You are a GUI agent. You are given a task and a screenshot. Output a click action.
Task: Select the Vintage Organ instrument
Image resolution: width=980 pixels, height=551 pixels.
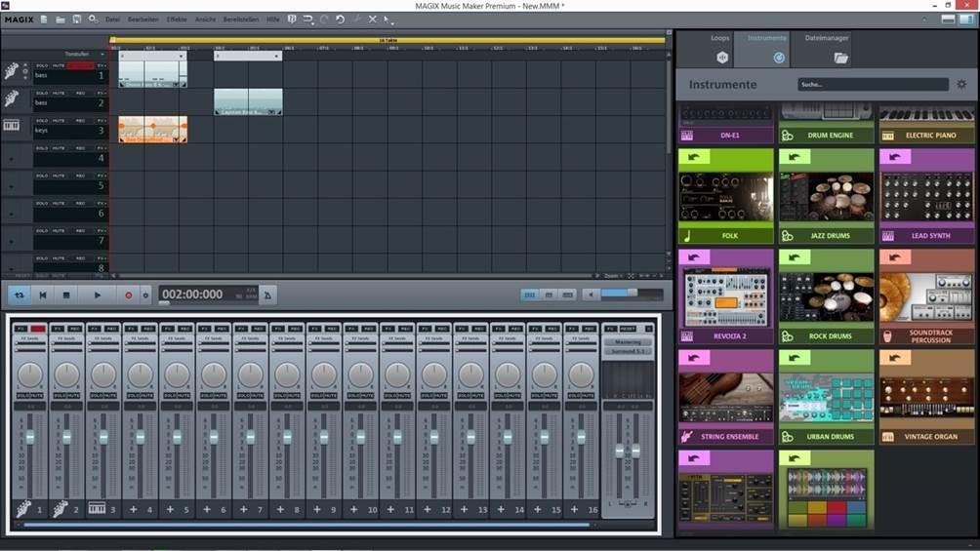[927, 397]
